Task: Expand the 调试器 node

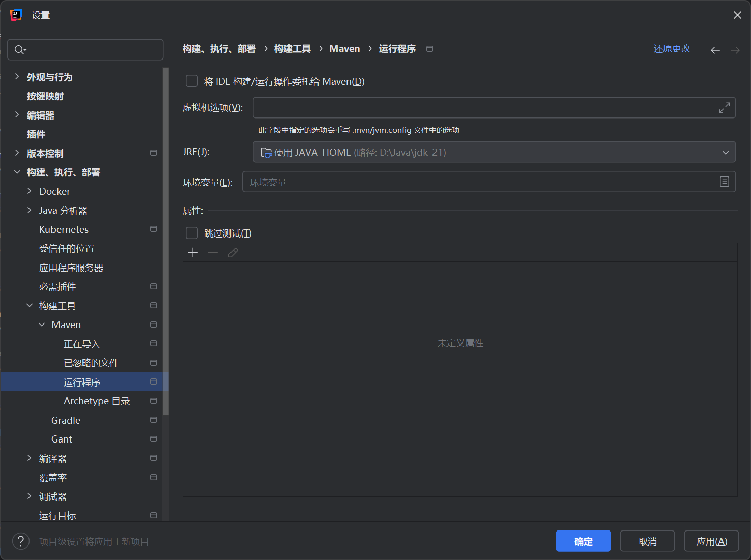Action: click(x=29, y=496)
